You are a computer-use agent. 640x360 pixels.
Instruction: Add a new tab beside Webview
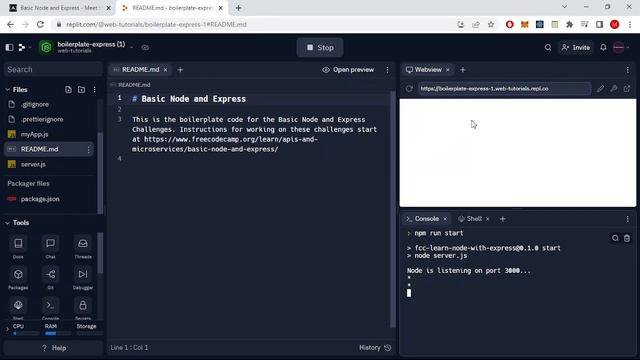tap(463, 70)
